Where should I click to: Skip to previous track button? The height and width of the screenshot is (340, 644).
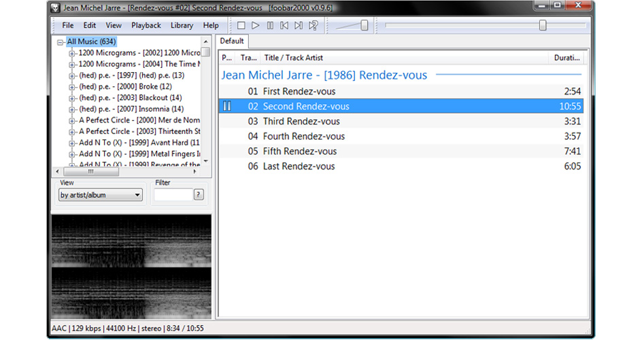[x=284, y=25]
